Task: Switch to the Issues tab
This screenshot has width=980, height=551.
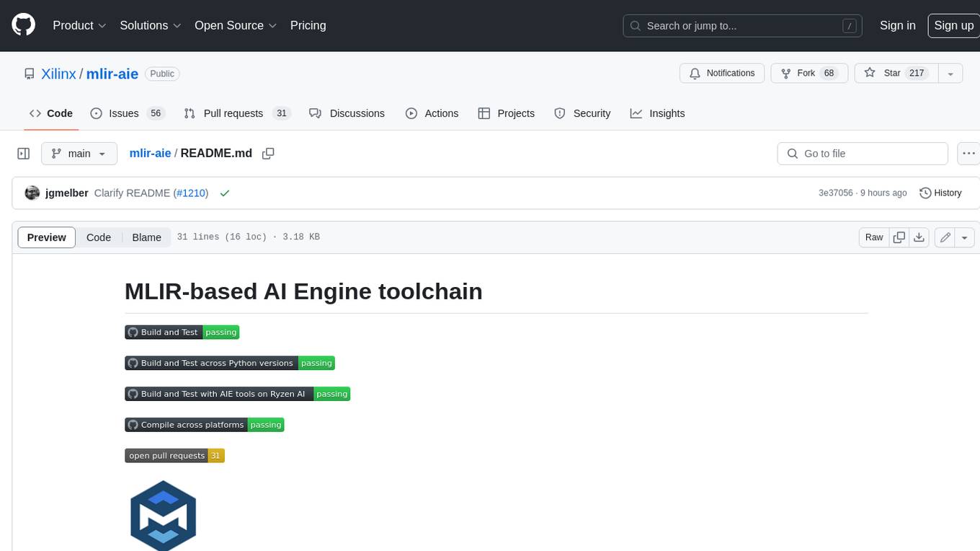Action: (128, 113)
